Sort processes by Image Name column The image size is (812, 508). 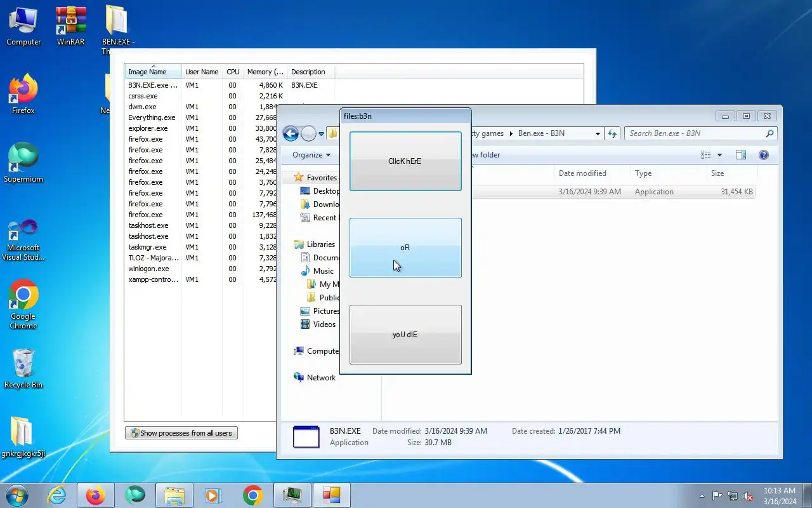coord(153,72)
